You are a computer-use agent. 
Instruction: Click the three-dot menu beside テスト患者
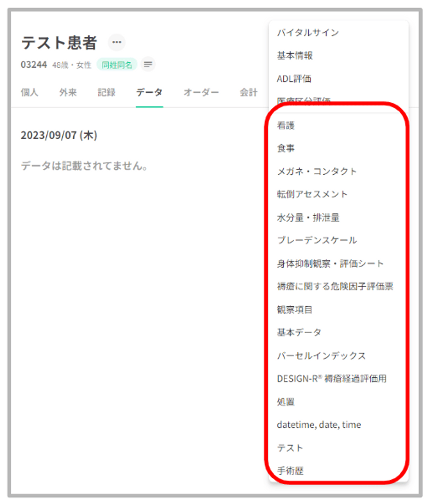[117, 42]
